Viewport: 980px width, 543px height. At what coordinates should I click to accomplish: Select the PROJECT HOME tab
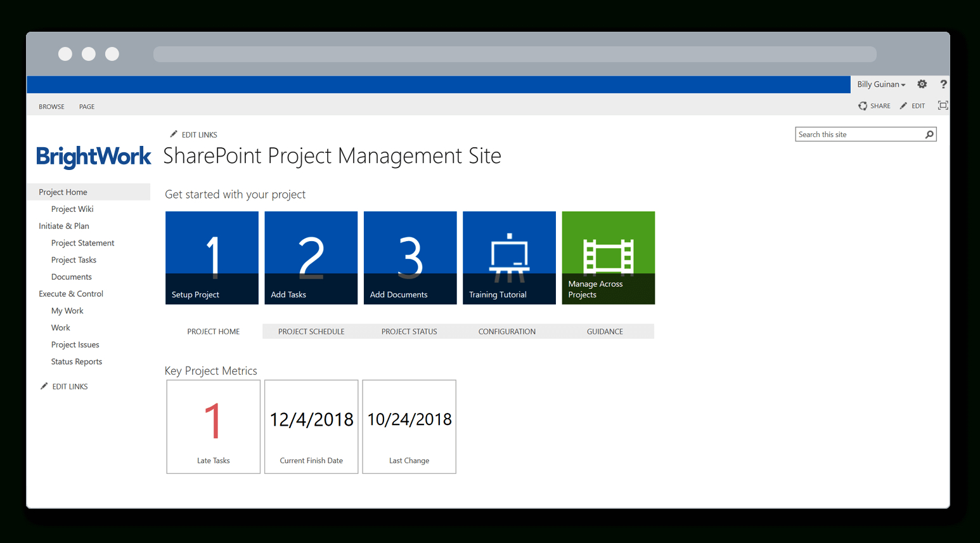214,331
